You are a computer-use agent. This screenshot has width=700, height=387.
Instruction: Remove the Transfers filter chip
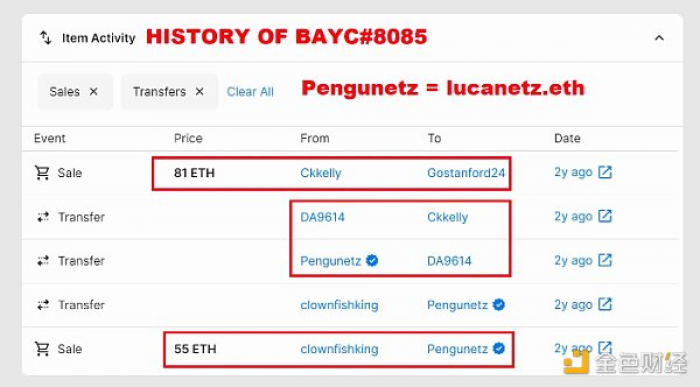point(200,92)
